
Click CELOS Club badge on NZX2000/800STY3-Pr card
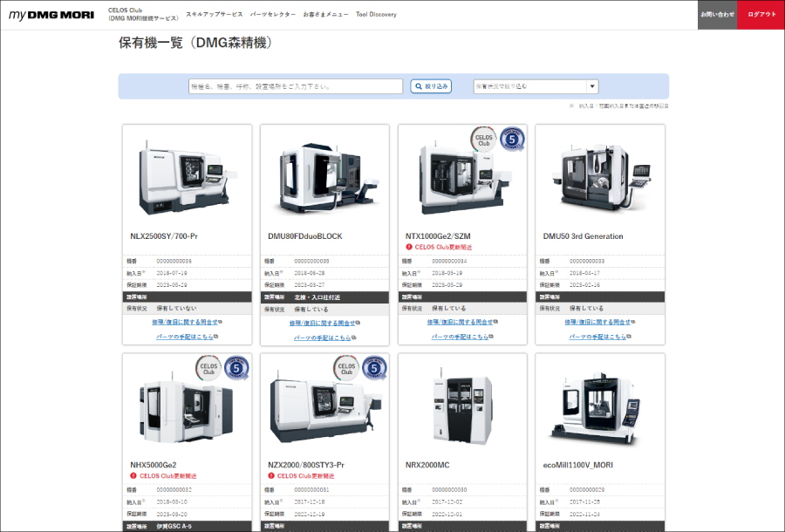click(346, 368)
